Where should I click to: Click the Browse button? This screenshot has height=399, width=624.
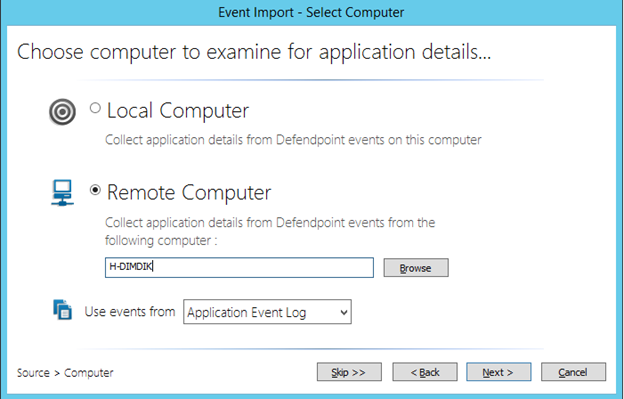(x=416, y=268)
